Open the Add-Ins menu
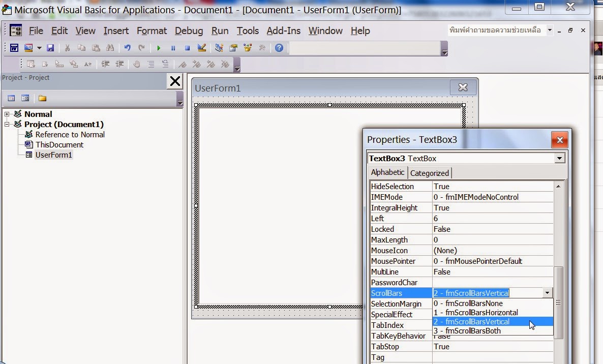This screenshot has width=603, height=364. 283,31
